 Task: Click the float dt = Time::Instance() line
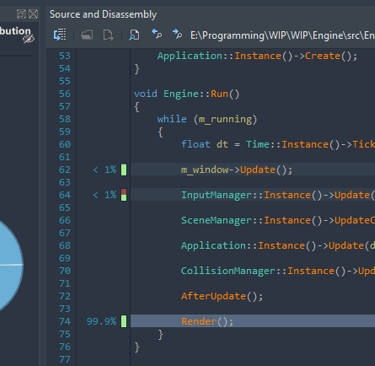(x=278, y=144)
